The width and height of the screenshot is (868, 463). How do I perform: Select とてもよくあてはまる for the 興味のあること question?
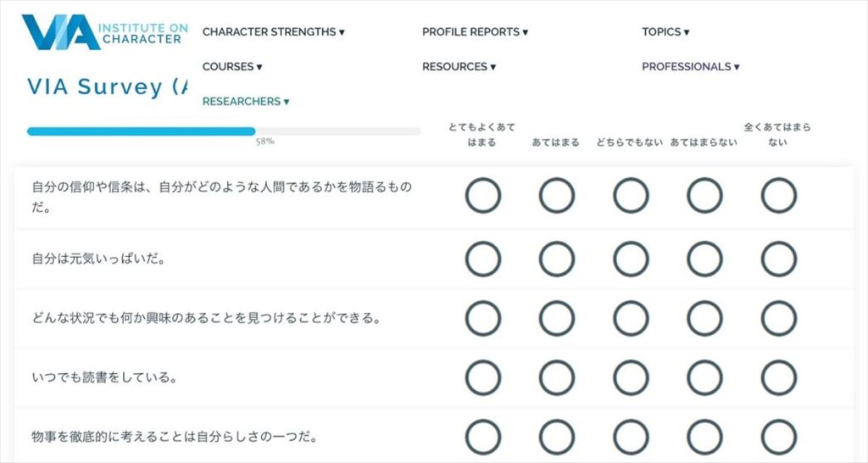pyautogui.click(x=482, y=319)
